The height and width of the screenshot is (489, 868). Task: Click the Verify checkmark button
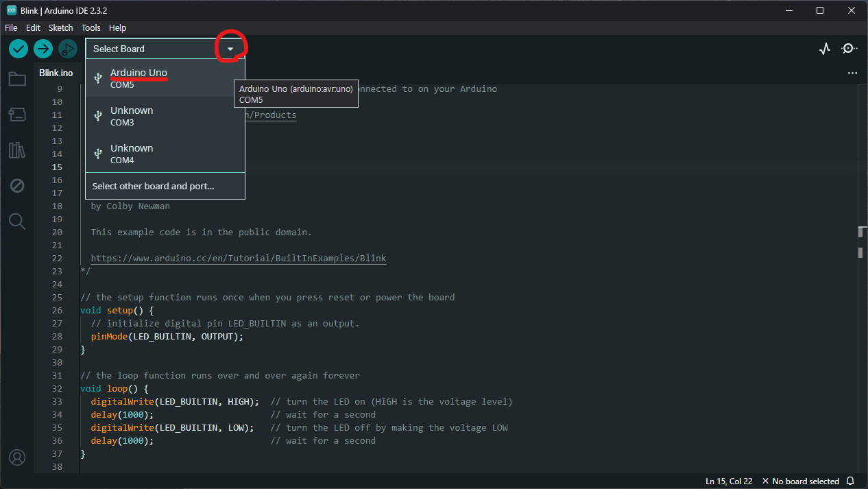19,49
